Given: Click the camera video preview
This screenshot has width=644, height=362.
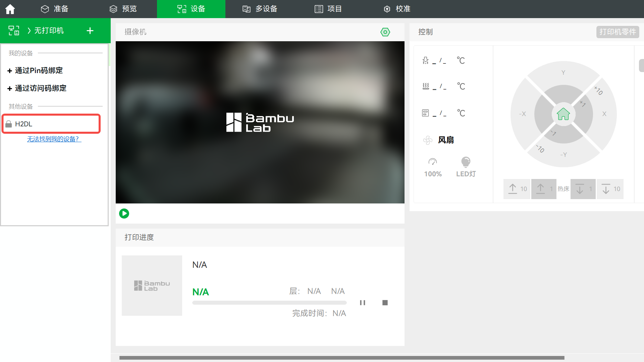Looking at the screenshot, I should click(260, 122).
